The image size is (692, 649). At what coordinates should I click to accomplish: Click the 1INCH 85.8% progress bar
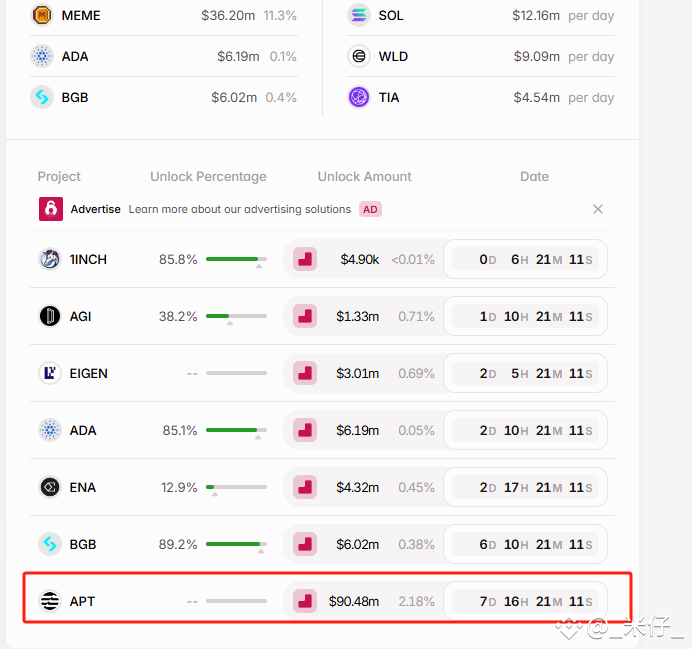pos(236,259)
